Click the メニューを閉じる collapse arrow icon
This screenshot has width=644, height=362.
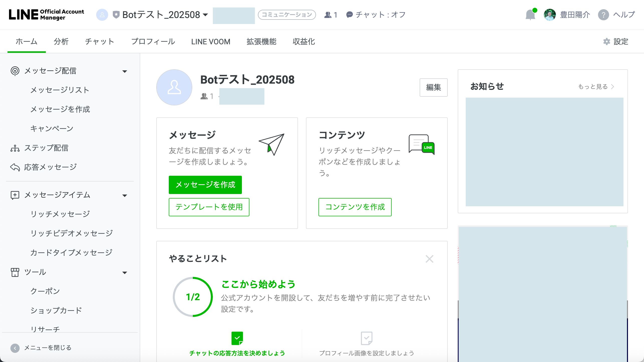click(x=15, y=348)
